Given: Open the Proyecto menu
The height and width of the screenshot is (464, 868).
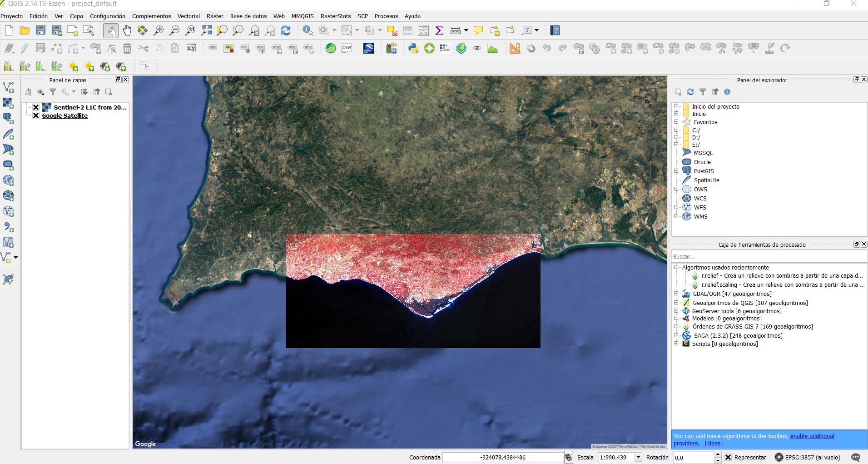Looking at the screenshot, I should pyautogui.click(x=12, y=16).
